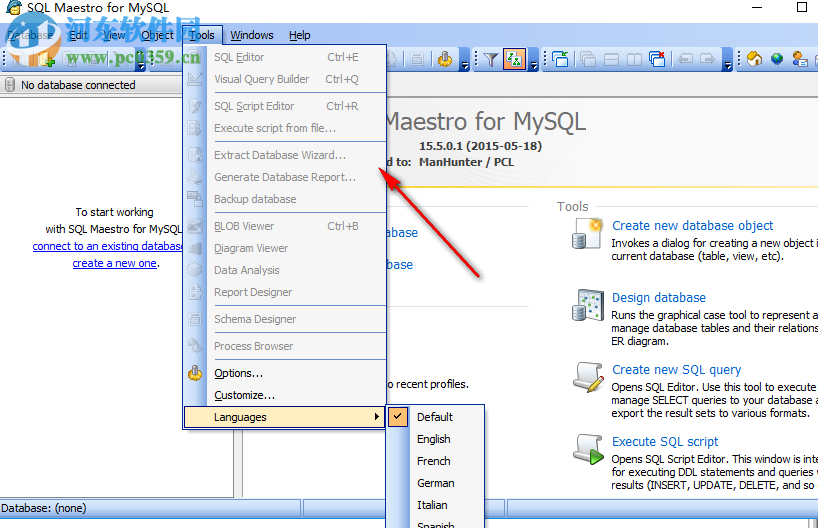Open 'Create new database object' link
Screen dimensions: 818x528
click(692, 225)
